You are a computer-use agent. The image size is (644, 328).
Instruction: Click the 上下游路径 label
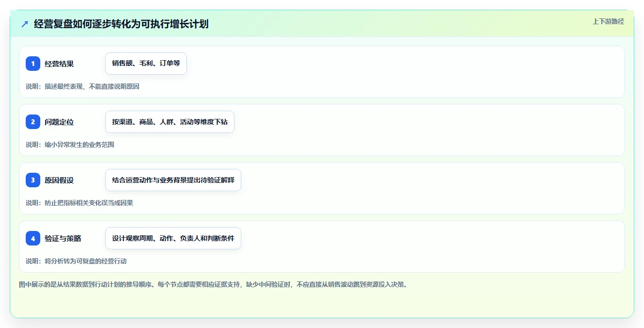pos(608,21)
